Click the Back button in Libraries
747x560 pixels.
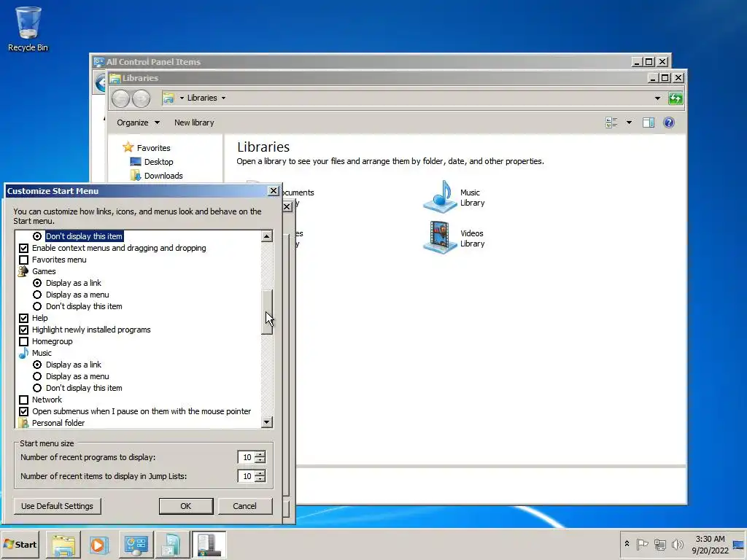(x=120, y=98)
